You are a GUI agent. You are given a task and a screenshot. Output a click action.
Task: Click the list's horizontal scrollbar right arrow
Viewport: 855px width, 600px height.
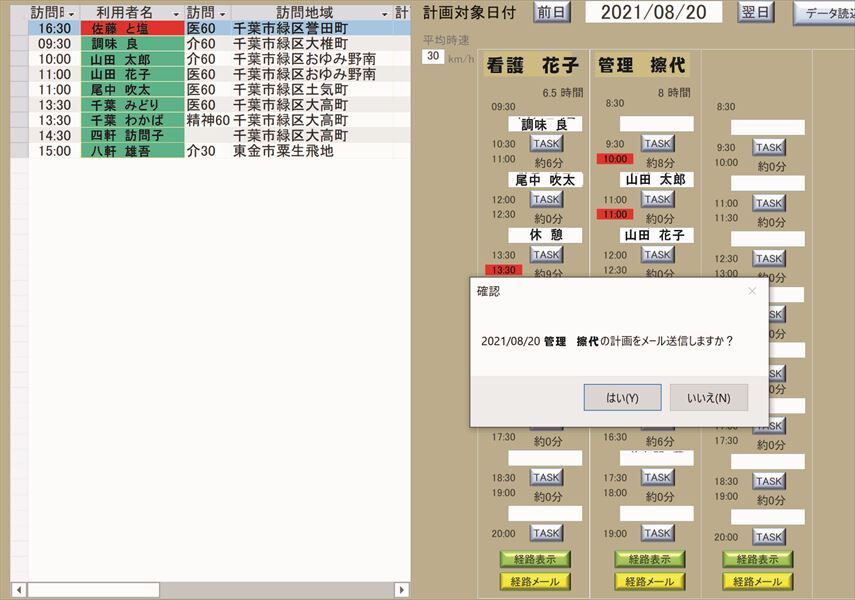point(401,590)
